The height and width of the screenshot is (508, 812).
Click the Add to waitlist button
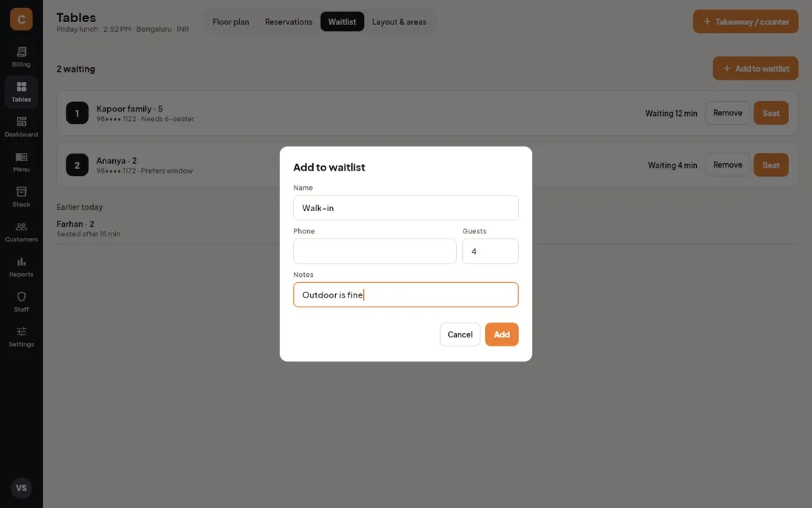pyautogui.click(x=756, y=69)
